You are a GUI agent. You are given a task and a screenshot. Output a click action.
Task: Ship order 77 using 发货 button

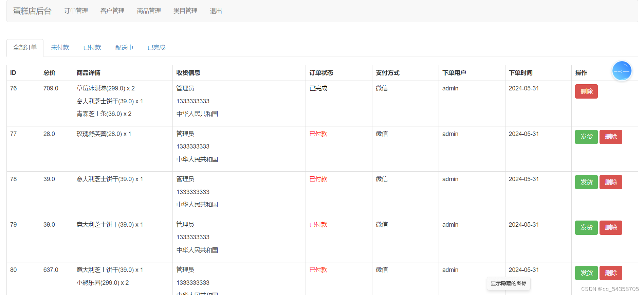click(586, 137)
